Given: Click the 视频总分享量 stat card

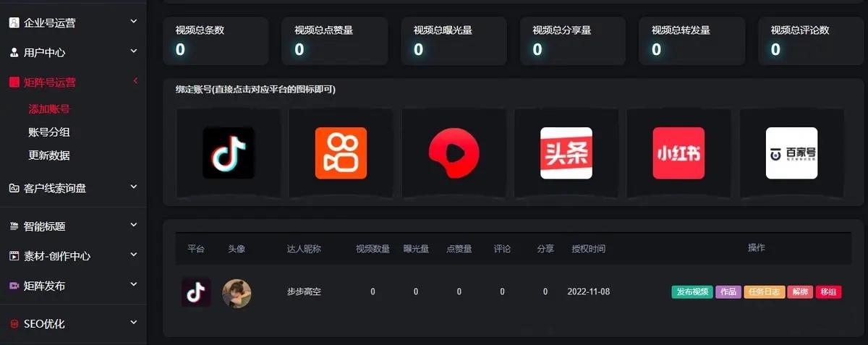Looking at the screenshot, I should [x=574, y=41].
